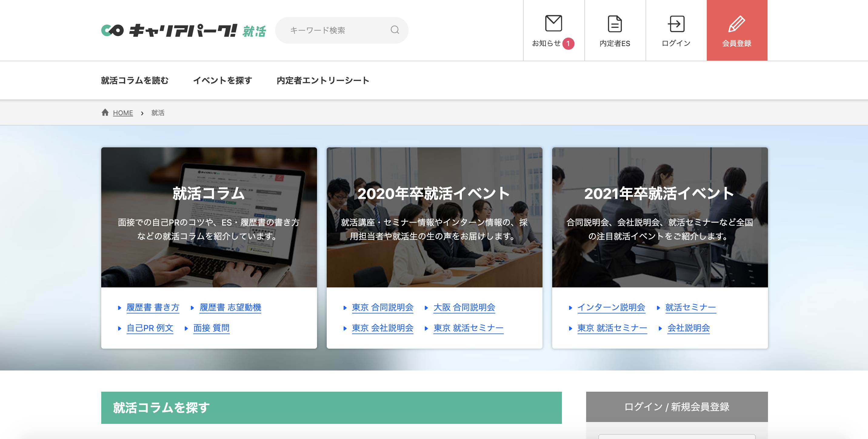The image size is (868, 439).
Task: Open the お知らせ envelope icon
Action: coord(553,23)
